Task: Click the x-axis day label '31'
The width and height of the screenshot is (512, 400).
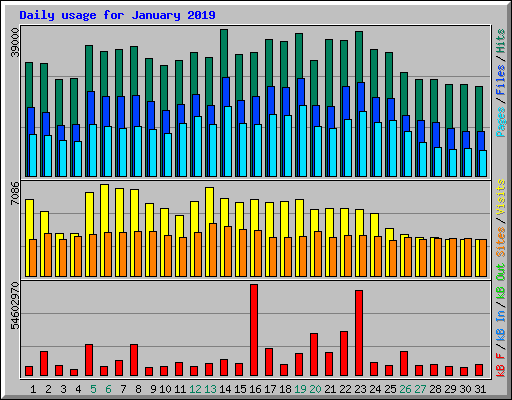Action: [480, 389]
